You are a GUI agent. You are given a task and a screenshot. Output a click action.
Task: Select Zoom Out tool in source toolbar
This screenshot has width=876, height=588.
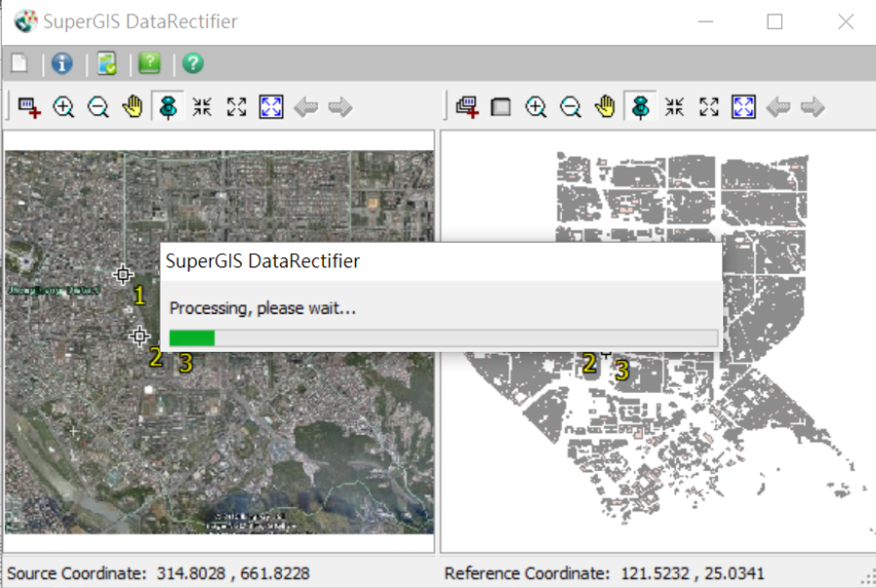pos(98,106)
